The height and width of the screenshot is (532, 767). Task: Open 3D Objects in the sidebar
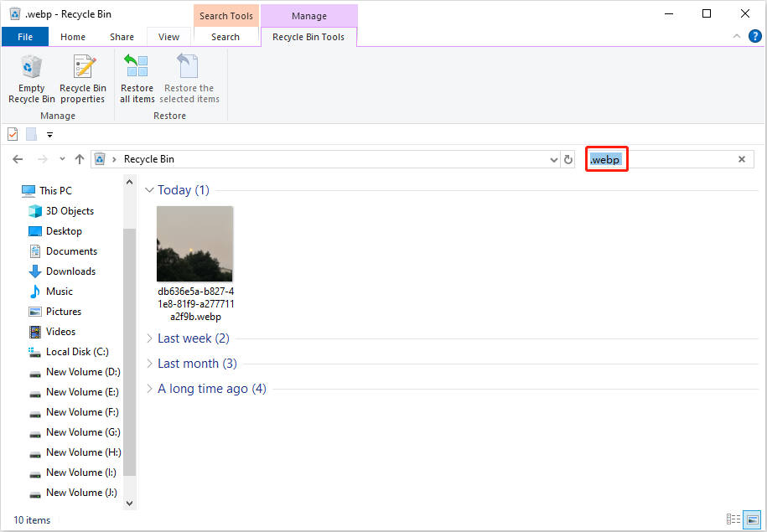tap(61, 211)
